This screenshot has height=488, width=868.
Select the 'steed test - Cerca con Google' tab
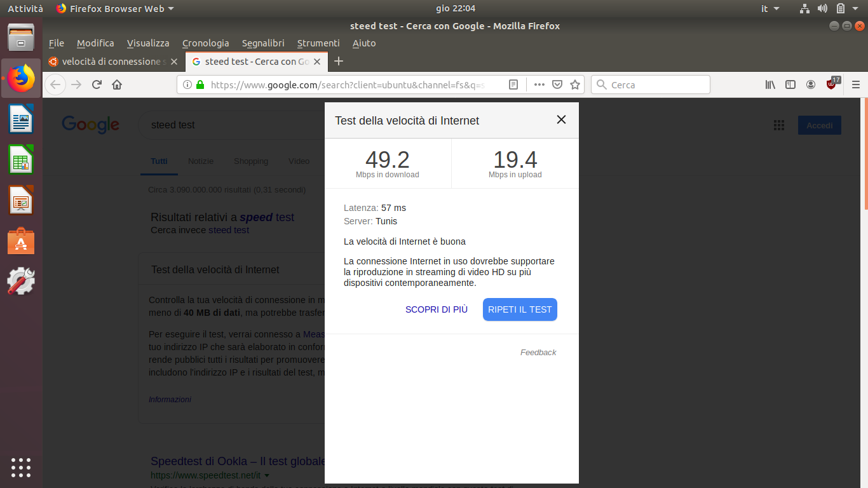(x=257, y=62)
